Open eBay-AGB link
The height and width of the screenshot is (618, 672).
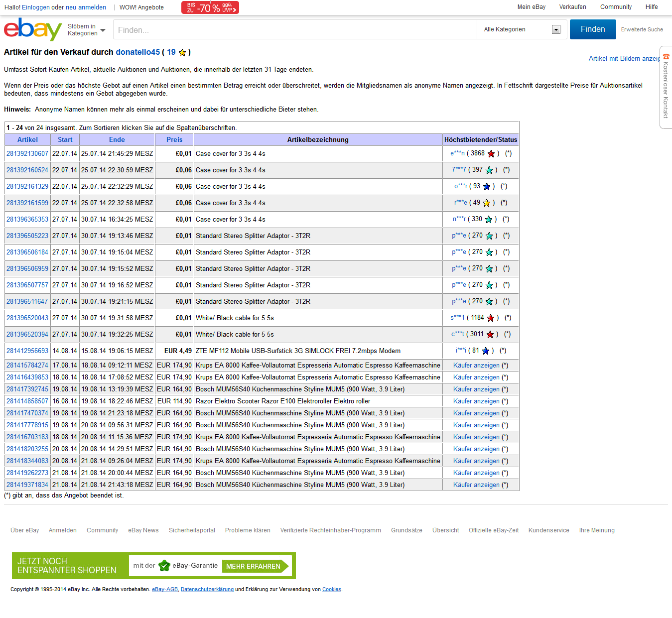[165, 590]
